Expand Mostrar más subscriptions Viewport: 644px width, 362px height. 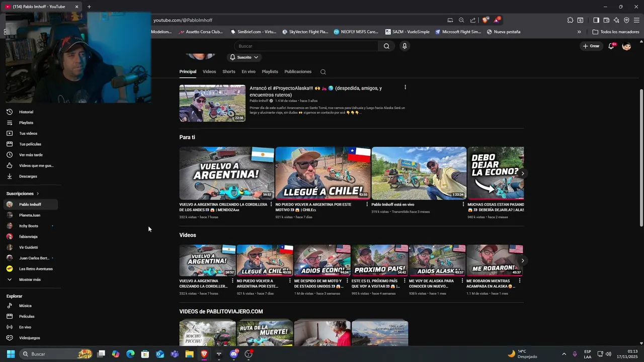click(30, 280)
